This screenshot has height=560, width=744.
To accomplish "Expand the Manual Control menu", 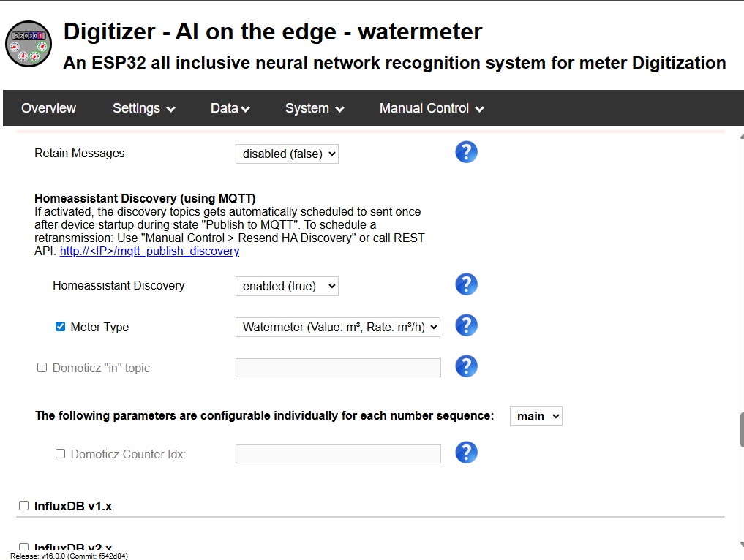I will coord(432,108).
